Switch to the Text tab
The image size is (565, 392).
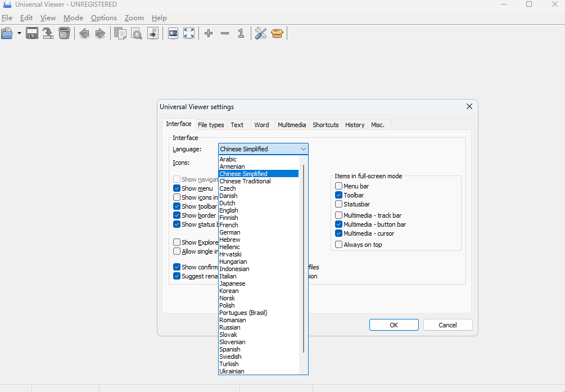237,125
